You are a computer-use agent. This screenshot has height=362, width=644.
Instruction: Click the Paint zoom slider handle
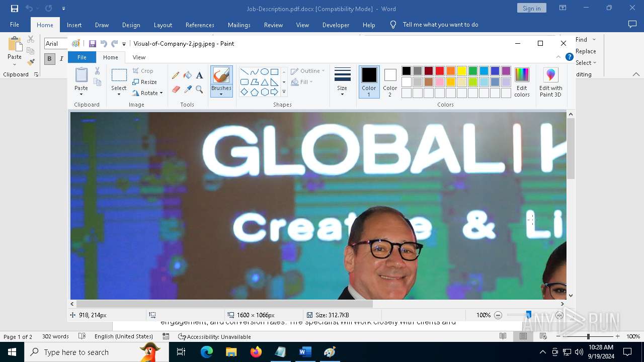click(528, 315)
